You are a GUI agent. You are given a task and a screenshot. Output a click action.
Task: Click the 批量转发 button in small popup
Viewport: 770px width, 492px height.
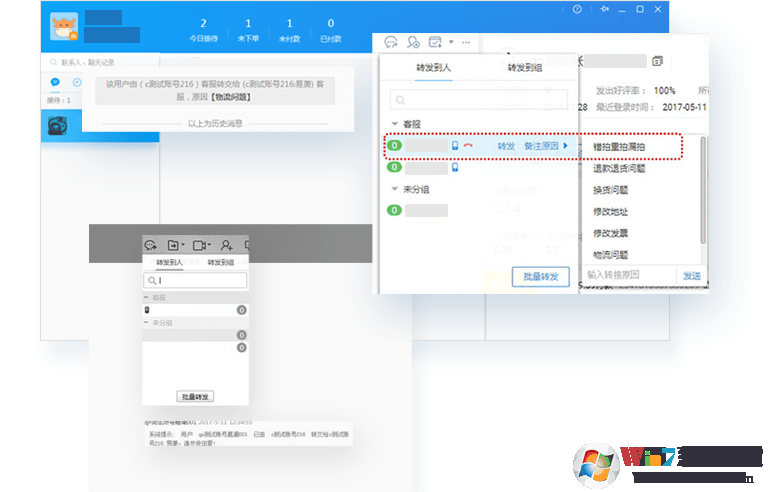(x=195, y=396)
